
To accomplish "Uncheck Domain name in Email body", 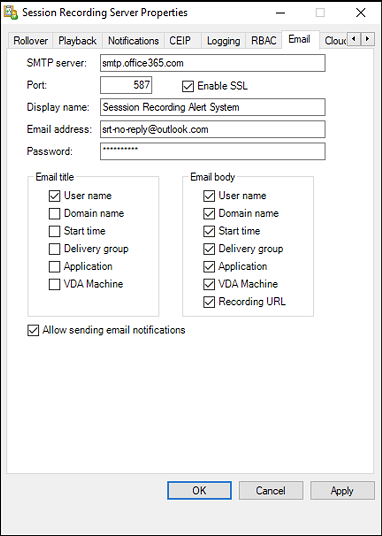I will coord(209,214).
